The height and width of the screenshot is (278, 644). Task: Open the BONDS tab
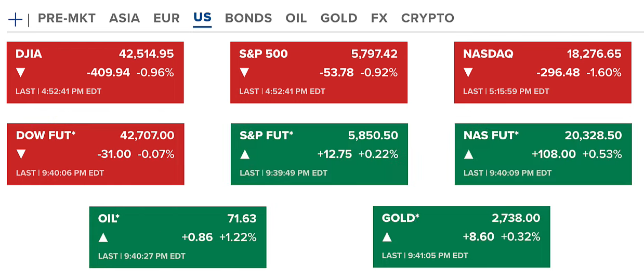point(248,18)
